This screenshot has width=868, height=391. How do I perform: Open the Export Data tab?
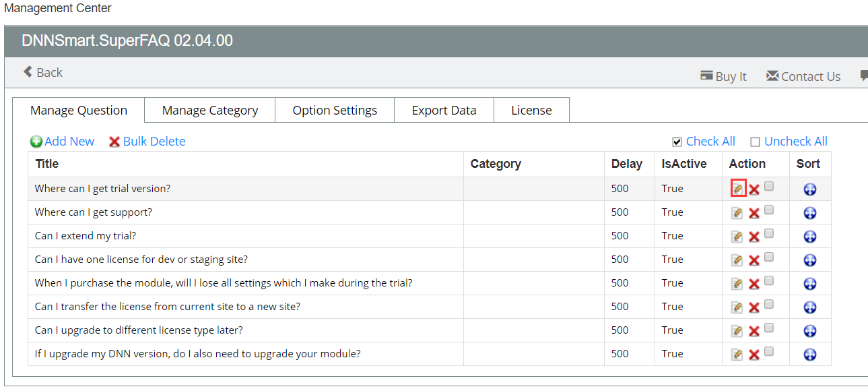click(444, 111)
